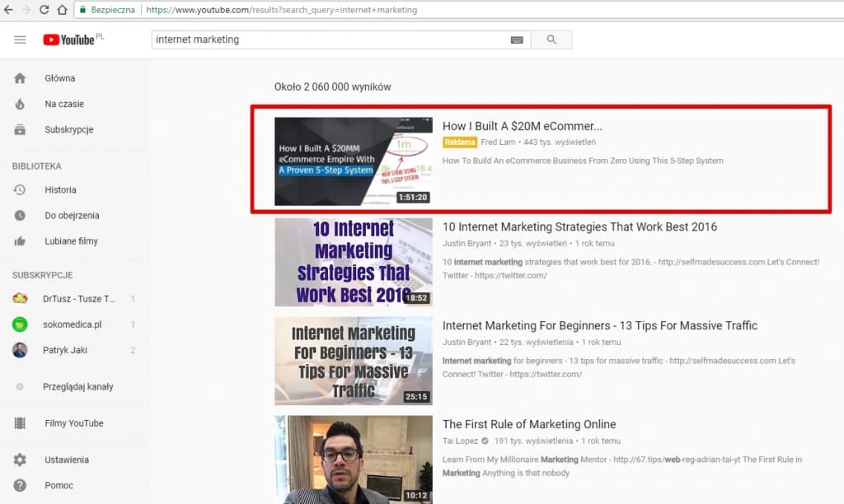Open the on-screen keyboard icon in search
This screenshot has height=504, width=844.
pyautogui.click(x=518, y=39)
